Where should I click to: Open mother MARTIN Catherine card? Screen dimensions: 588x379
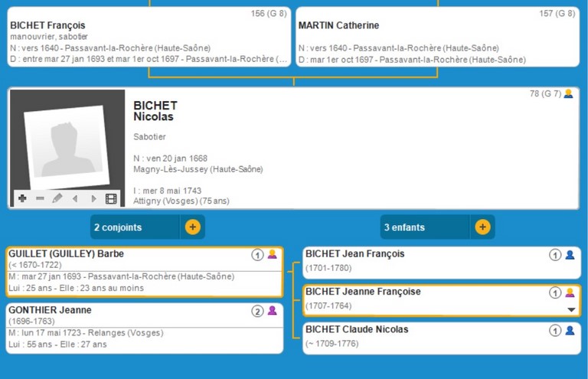pyautogui.click(x=436, y=38)
